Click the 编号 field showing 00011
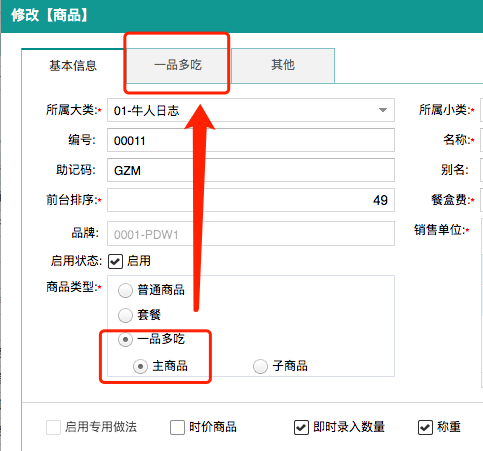Image resolution: width=483 pixels, height=451 pixels. pyautogui.click(x=251, y=140)
